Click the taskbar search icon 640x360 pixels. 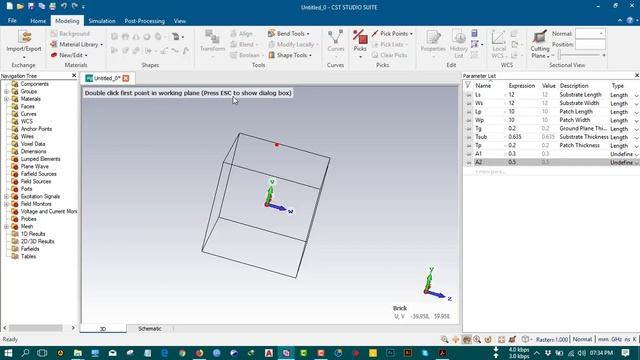point(25,353)
